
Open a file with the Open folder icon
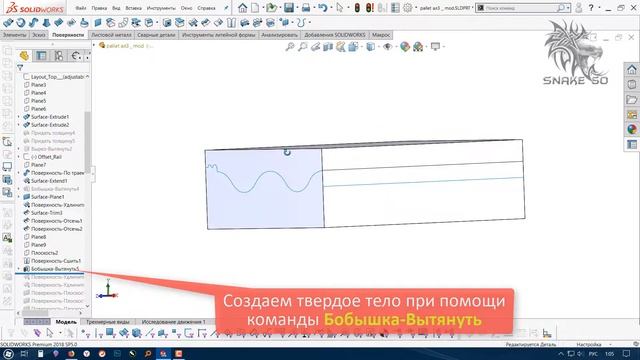[x=271, y=8]
